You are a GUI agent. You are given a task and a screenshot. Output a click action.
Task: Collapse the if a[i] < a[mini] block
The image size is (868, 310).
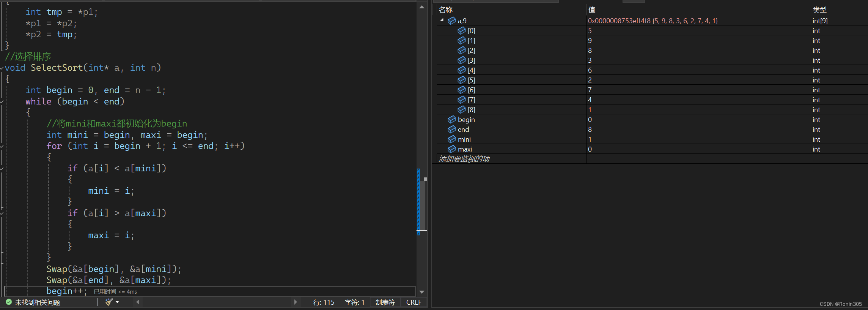click(x=2, y=169)
